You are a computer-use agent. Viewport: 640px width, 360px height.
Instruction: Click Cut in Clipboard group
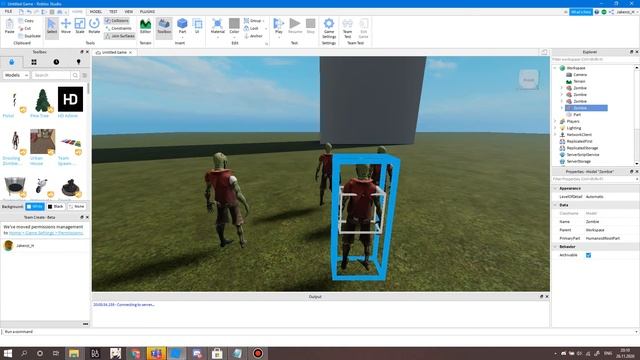pyautogui.click(x=25, y=29)
